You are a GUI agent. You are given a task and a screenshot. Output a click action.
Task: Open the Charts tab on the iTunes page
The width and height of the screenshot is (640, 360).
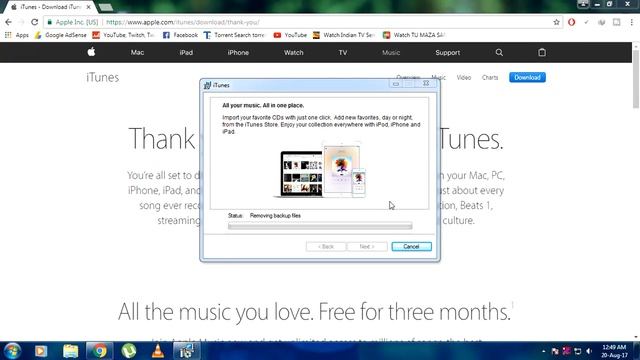pos(490,78)
